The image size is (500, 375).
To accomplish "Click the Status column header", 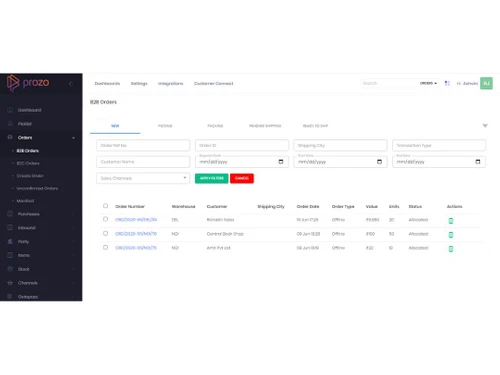I will [x=415, y=207].
